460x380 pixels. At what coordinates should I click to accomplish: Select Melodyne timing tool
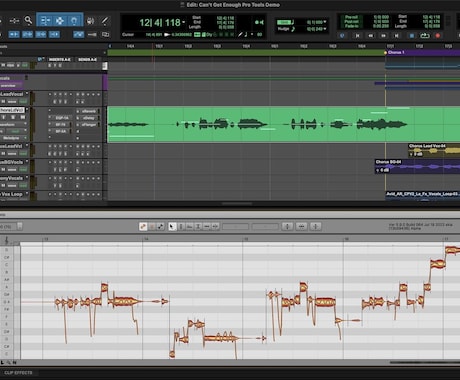click(x=207, y=227)
